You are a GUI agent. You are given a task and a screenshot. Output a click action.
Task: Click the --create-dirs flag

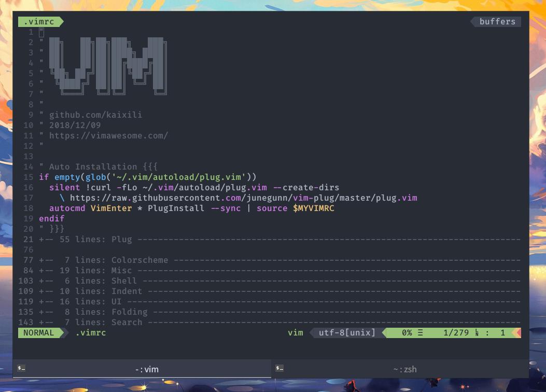(x=306, y=188)
